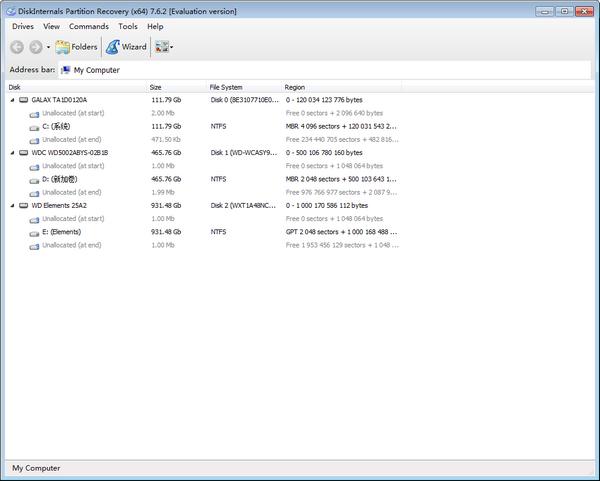Sort by the Region column header
The image size is (600, 481).
point(342,87)
